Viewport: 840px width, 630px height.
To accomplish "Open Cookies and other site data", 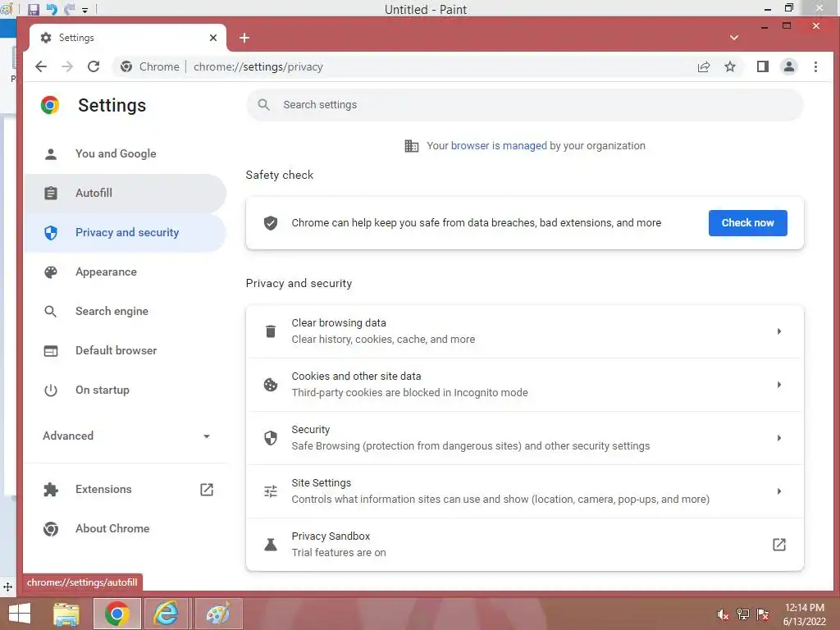I will [x=525, y=385].
